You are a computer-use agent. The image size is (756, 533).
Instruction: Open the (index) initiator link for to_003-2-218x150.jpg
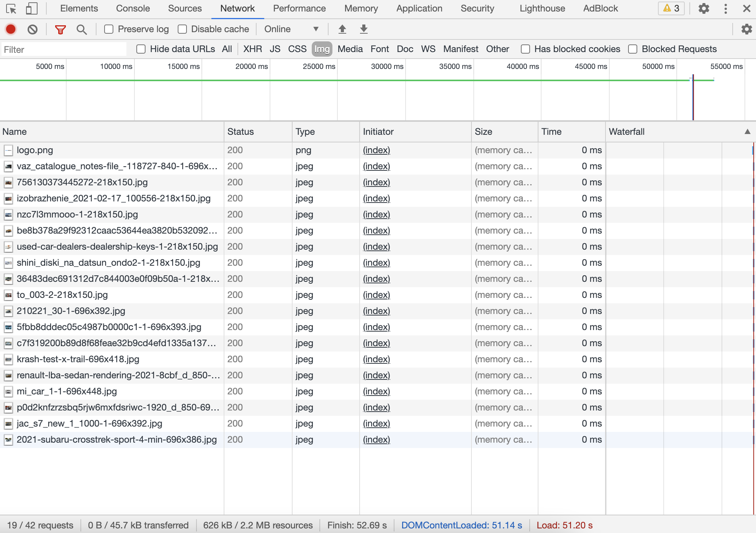pyautogui.click(x=376, y=295)
